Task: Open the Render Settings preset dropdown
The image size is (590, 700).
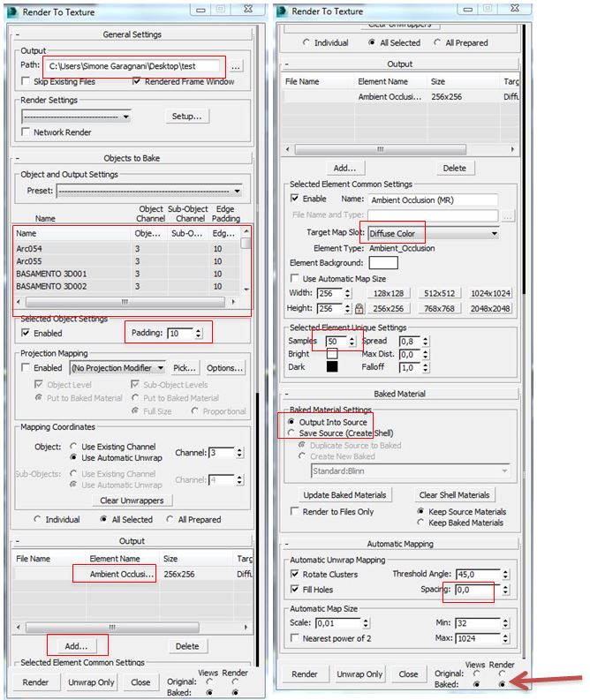Action: coord(76,117)
